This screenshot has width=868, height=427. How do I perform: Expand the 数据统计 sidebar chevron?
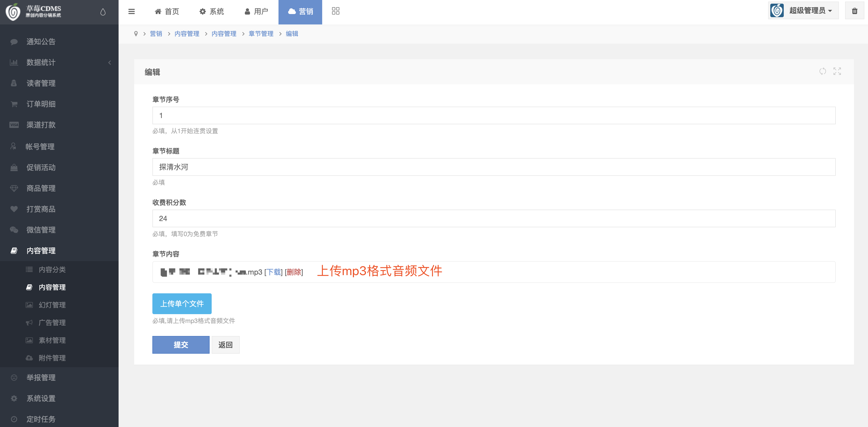pyautogui.click(x=109, y=62)
